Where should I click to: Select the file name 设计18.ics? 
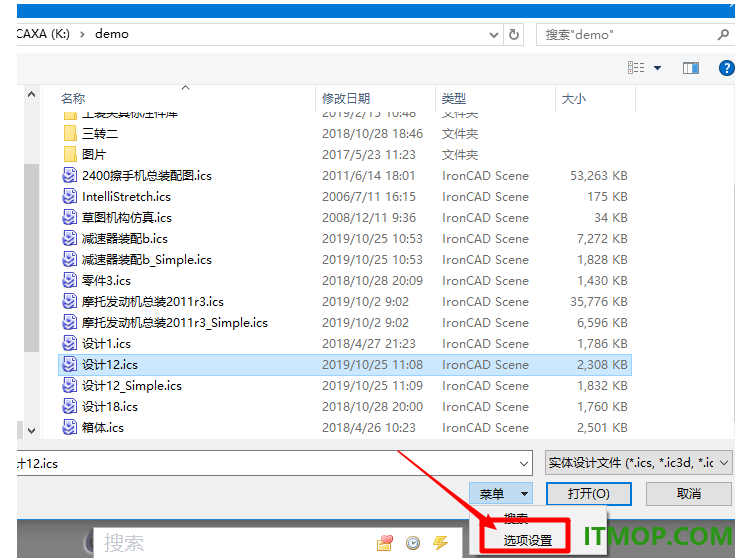coord(110,407)
